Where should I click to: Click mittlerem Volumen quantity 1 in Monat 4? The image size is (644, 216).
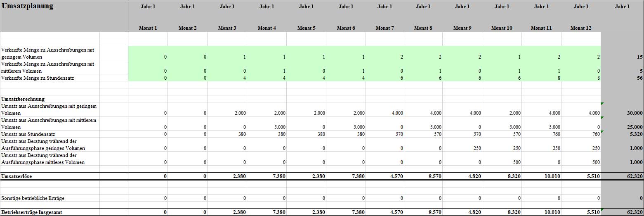[x=284, y=71]
